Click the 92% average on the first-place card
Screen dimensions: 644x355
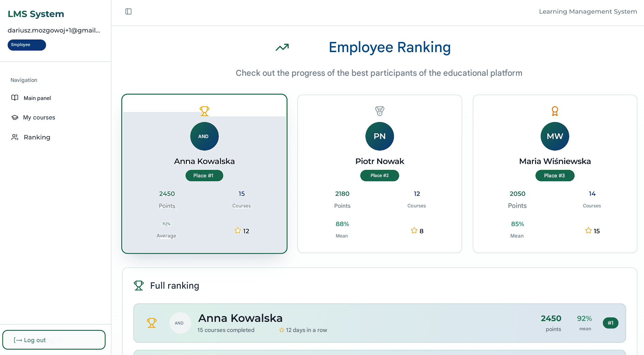(x=166, y=224)
